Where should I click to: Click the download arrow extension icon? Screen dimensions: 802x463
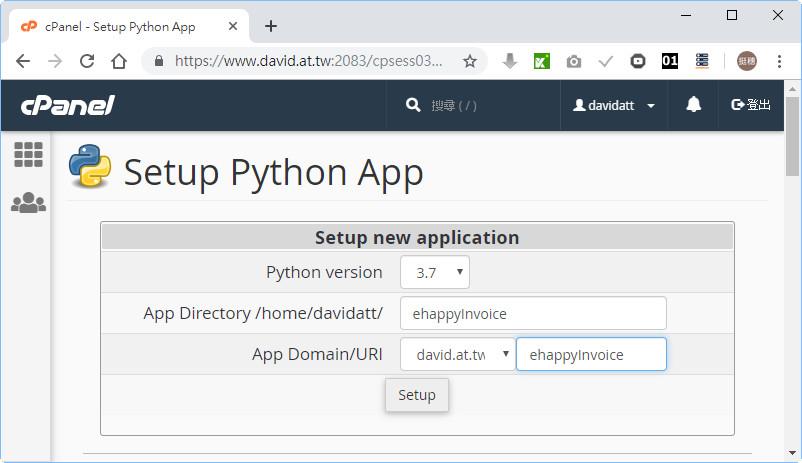pyautogui.click(x=509, y=61)
